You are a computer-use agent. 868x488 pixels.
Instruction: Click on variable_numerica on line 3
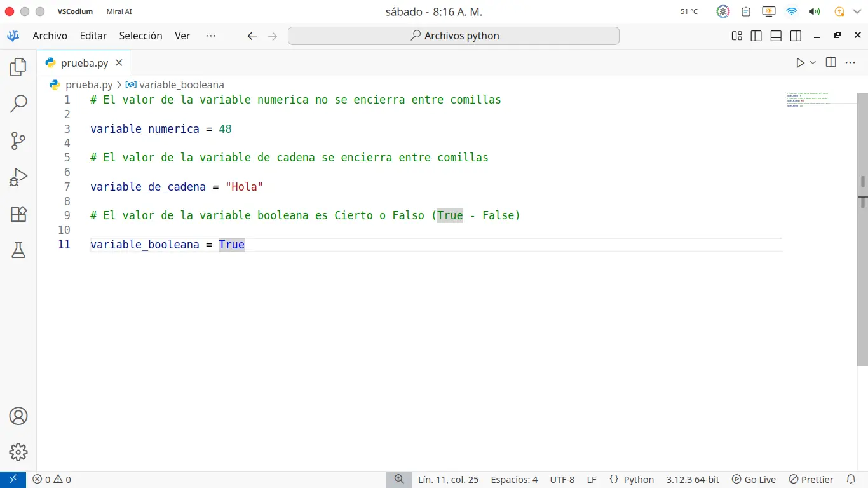145,129
